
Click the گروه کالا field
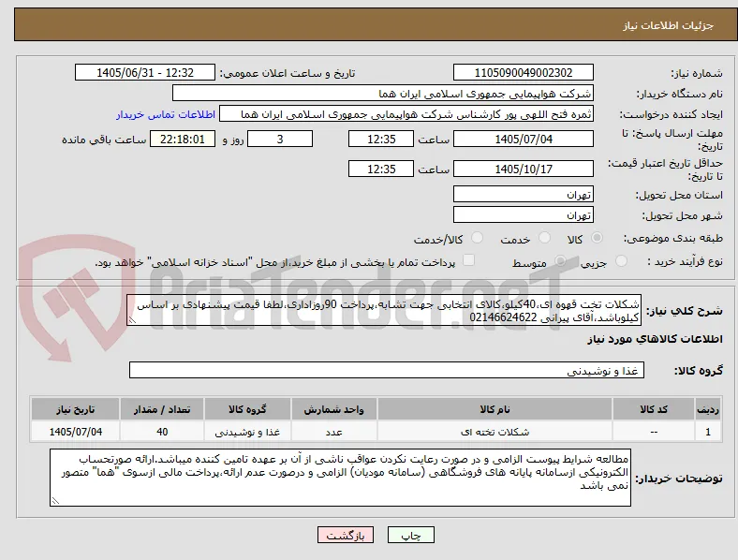pyautogui.click(x=387, y=370)
